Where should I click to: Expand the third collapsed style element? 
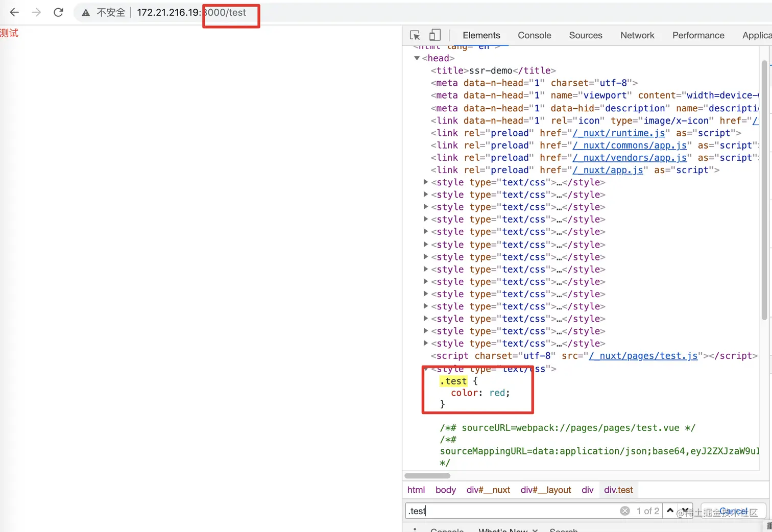coord(426,207)
